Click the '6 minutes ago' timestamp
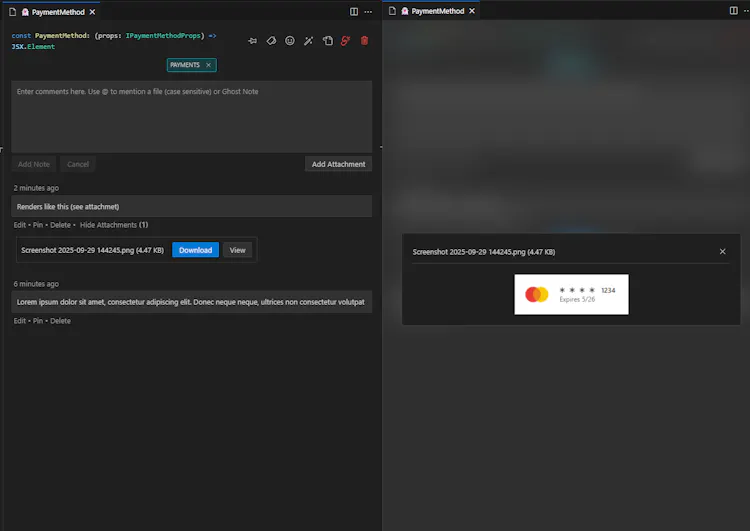The width and height of the screenshot is (750, 531). click(36, 284)
